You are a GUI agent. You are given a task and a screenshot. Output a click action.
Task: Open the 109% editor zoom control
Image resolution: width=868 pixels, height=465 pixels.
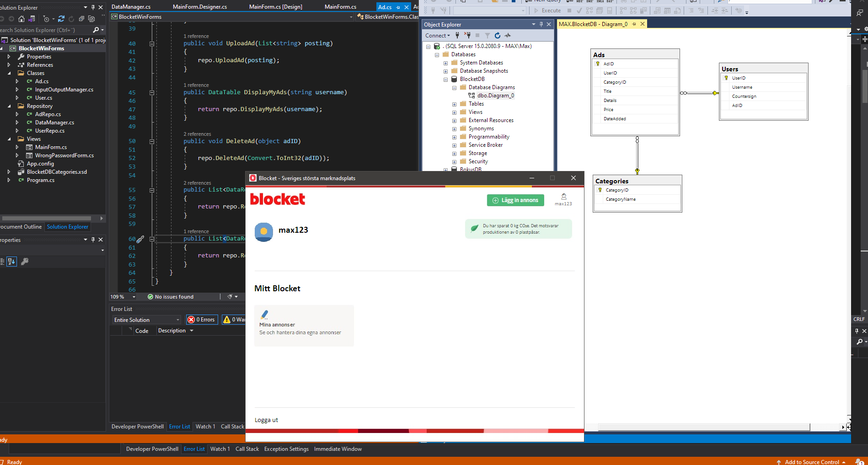pyautogui.click(x=122, y=297)
